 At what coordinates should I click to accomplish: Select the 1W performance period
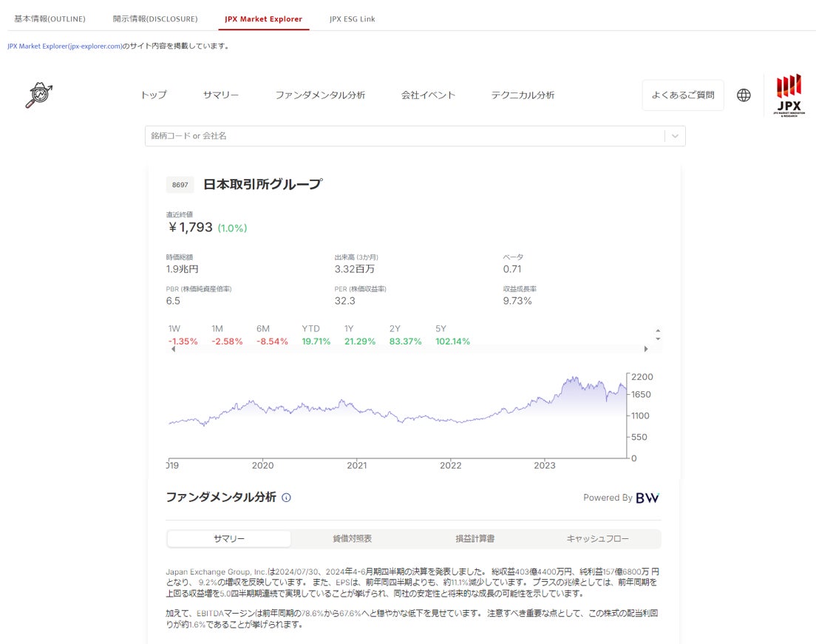[x=183, y=335]
